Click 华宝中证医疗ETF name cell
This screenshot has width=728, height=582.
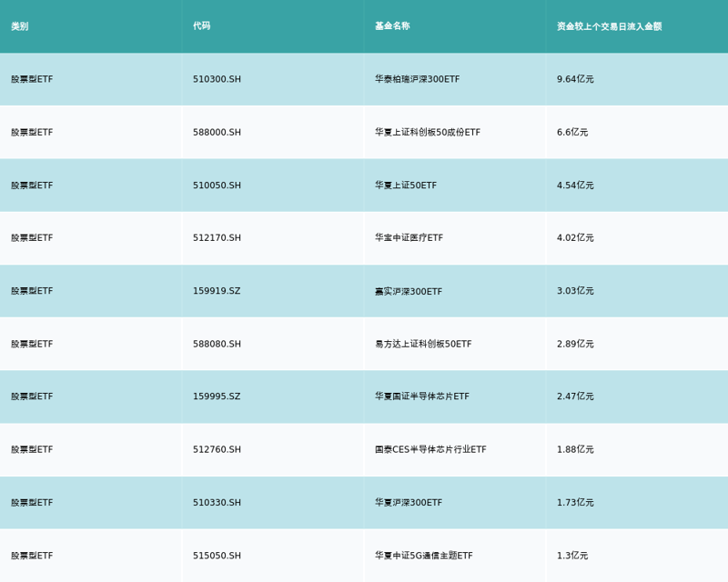pos(409,237)
